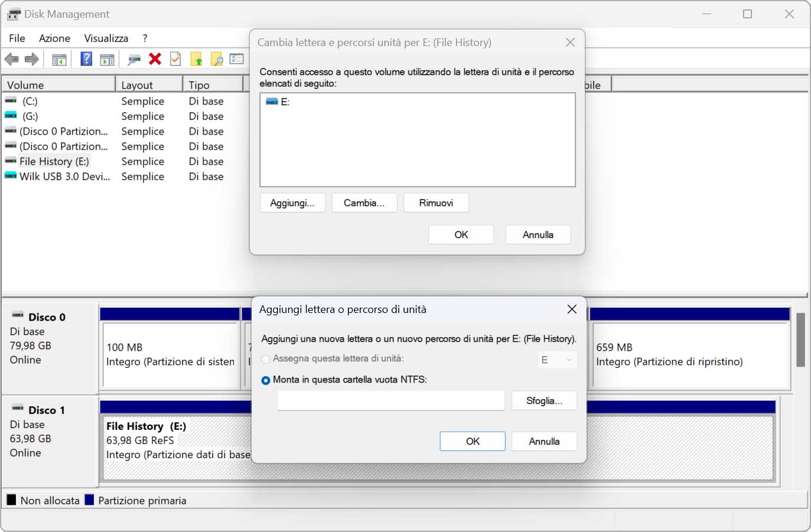Click the folder with magnifier icon
811x532 pixels.
217,59
